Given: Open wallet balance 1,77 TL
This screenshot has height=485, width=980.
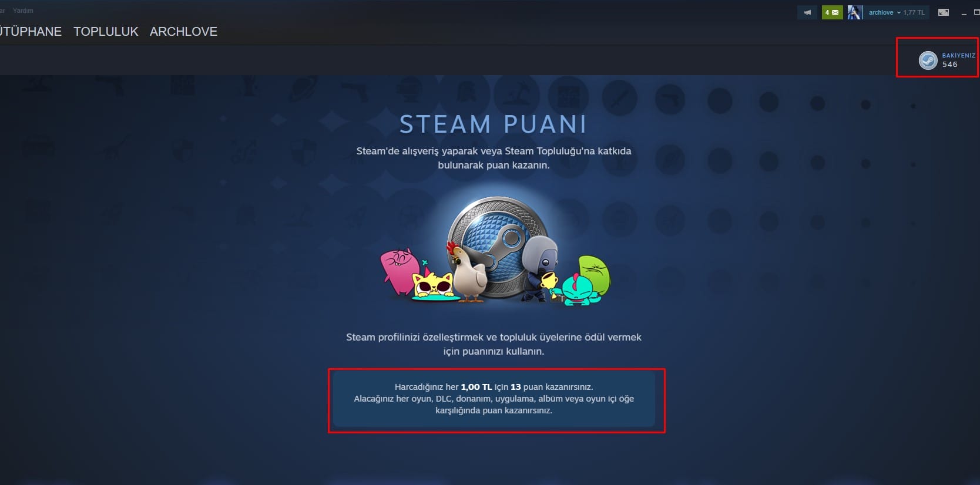Looking at the screenshot, I should 914,12.
